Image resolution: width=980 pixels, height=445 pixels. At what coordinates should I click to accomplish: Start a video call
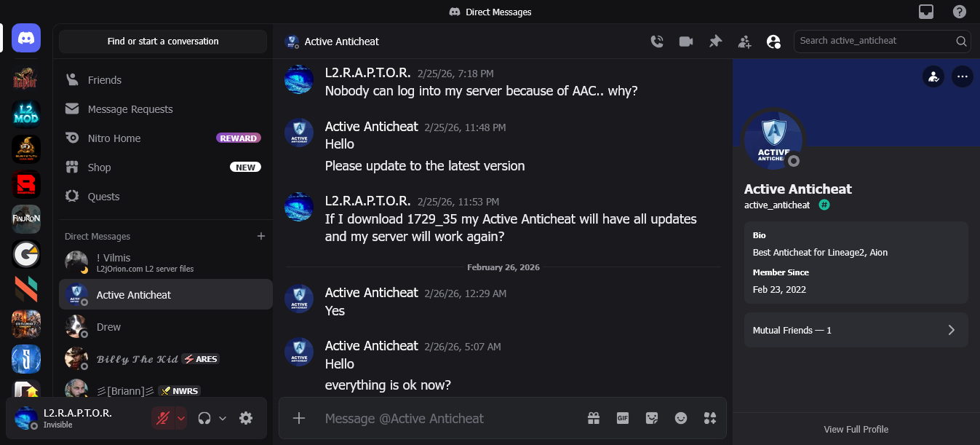pos(686,42)
